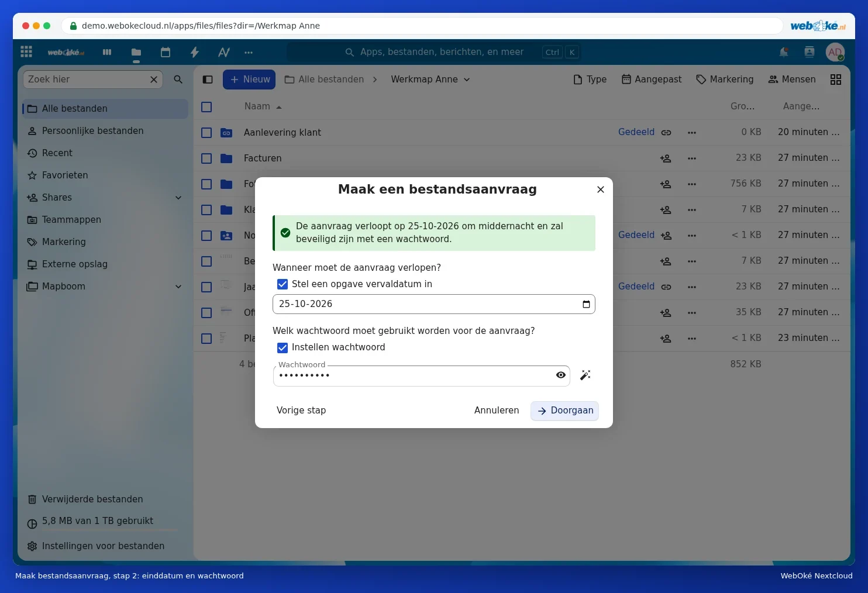Go to Recent in the sidebar

(105, 153)
